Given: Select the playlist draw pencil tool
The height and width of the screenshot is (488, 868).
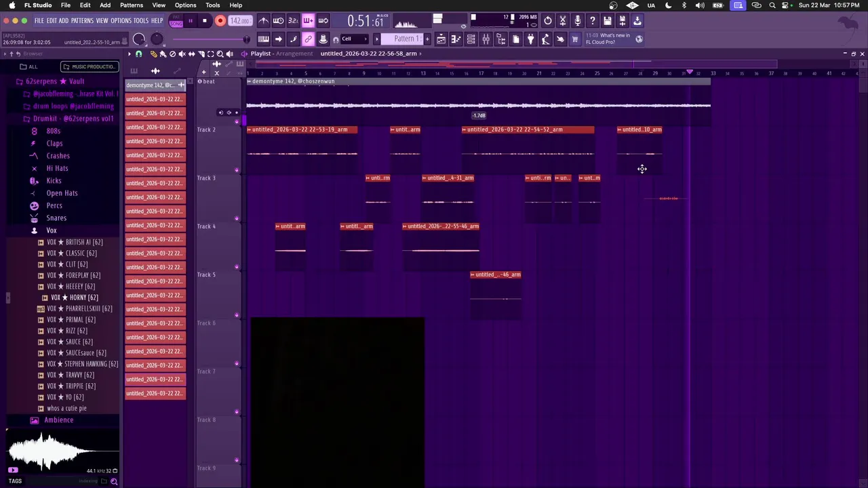Looking at the screenshot, I should [153, 54].
